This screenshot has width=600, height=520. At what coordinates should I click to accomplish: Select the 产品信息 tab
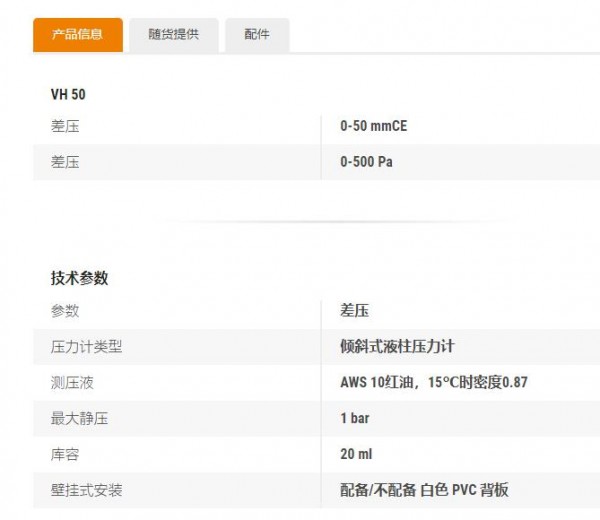coord(78,34)
